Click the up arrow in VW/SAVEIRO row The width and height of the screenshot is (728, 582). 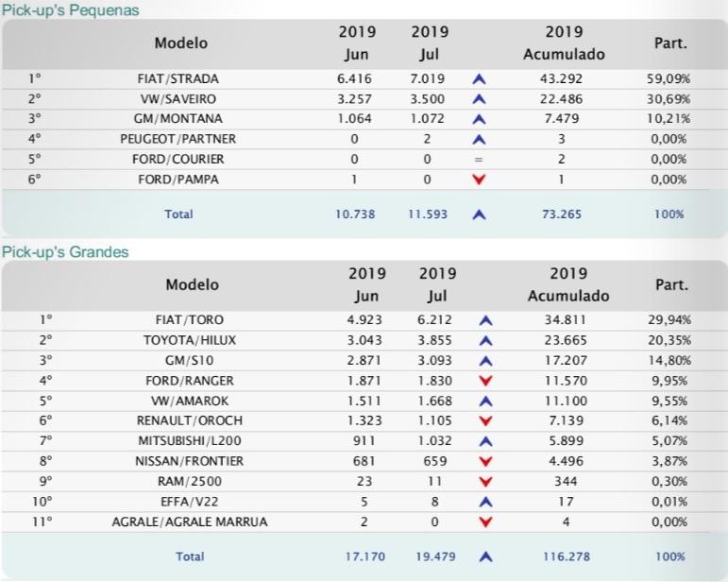(479, 99)
